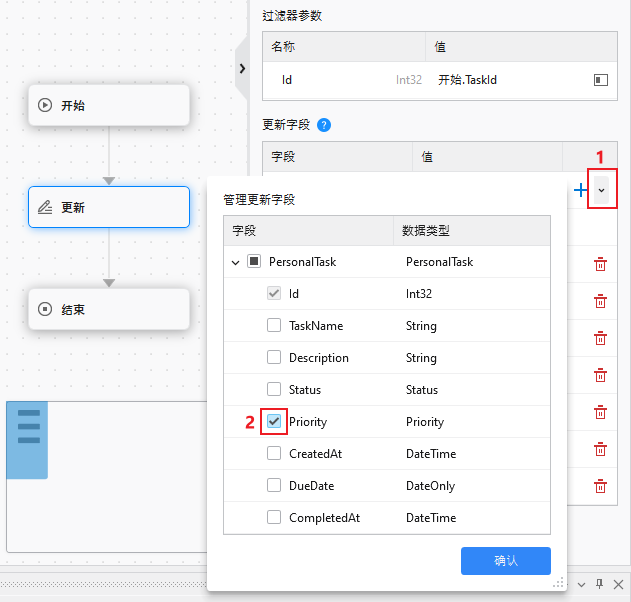The width and height of the screenshot is (631, 602).
Task: Select the 更新 update node
Action: coord(109,208)
